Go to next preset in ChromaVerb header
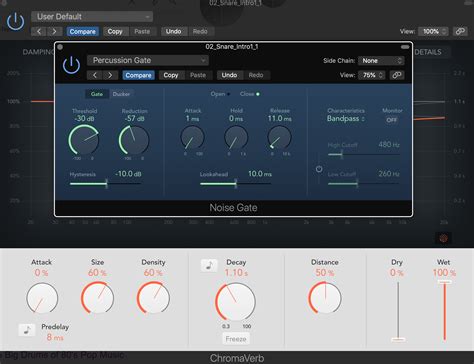Screen dimensions: 474x364 coord(54,31)
